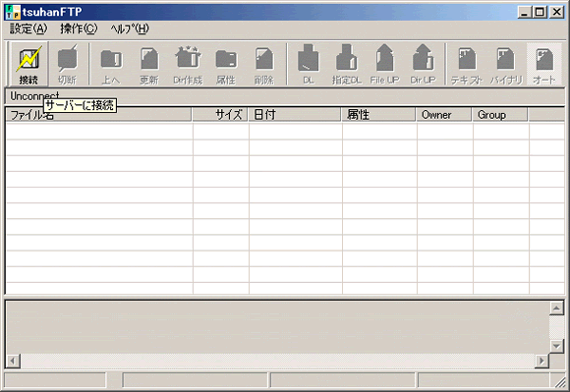Create a directory with Dir作成 icon
570x392 pixels.
188,64
